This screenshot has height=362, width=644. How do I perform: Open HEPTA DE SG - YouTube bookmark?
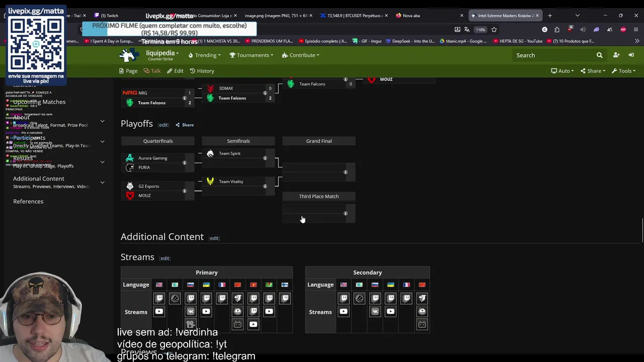pyautogui.click(x=518, y=41)
